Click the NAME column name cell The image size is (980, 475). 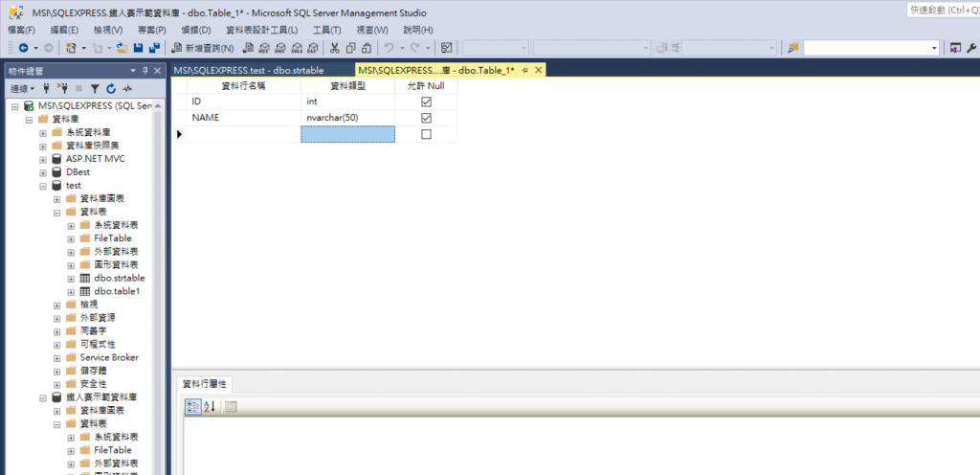pos(244,118)
